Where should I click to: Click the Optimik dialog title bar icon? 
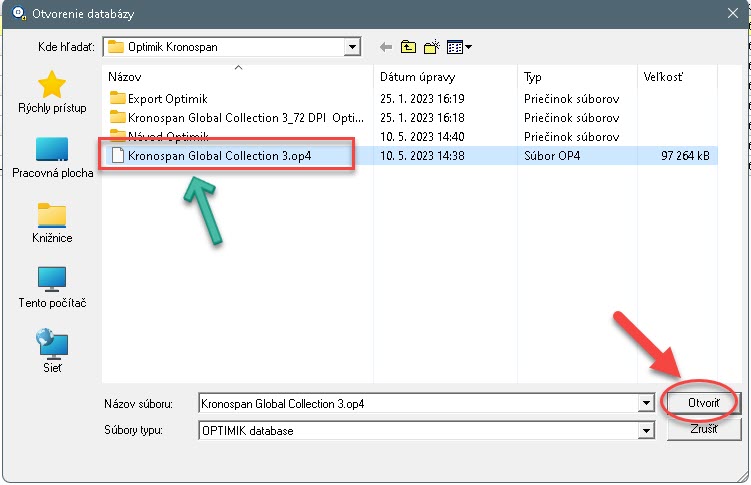click(19, 13)
